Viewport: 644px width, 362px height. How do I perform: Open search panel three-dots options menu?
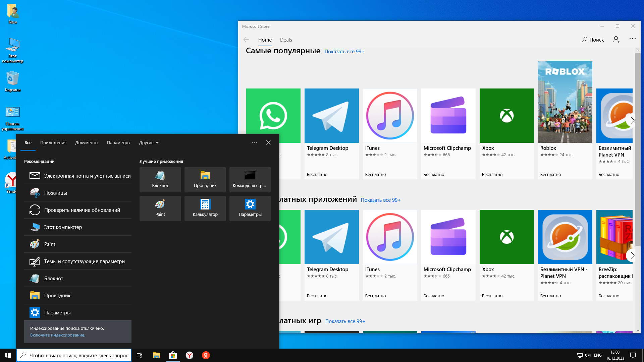click(254, 142)
